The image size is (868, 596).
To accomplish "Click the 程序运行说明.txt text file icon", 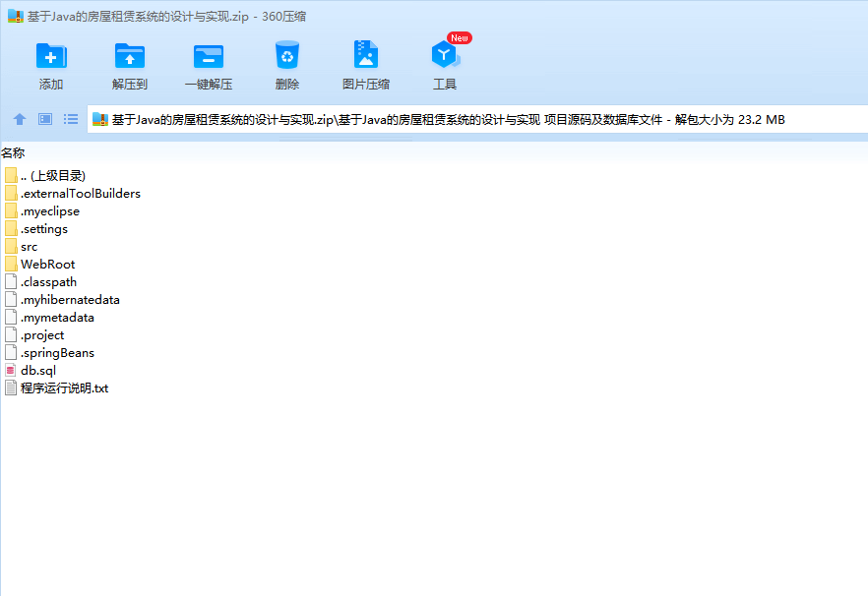I will point(11,387).
